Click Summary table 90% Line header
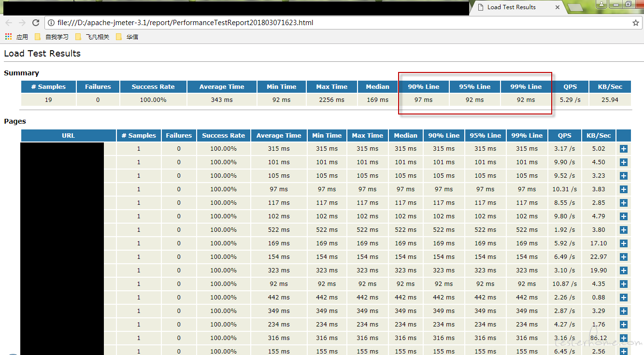Screen dimensions: 644x355 [x=423, y=87]
